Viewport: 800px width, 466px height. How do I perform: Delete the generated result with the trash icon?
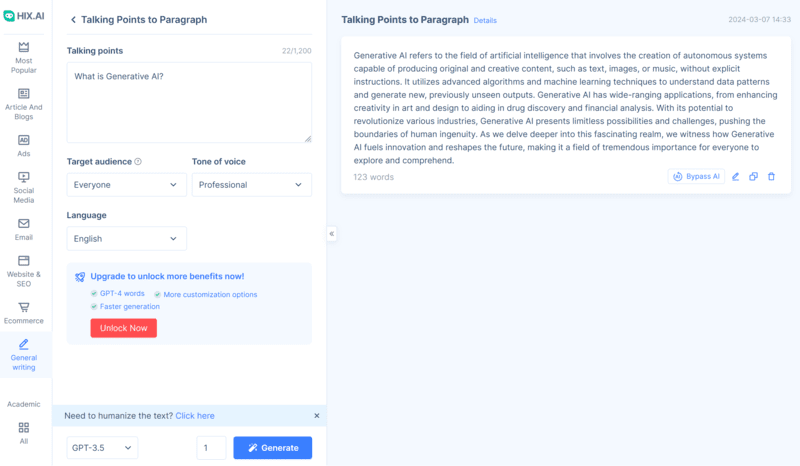(x=771, y=177)
